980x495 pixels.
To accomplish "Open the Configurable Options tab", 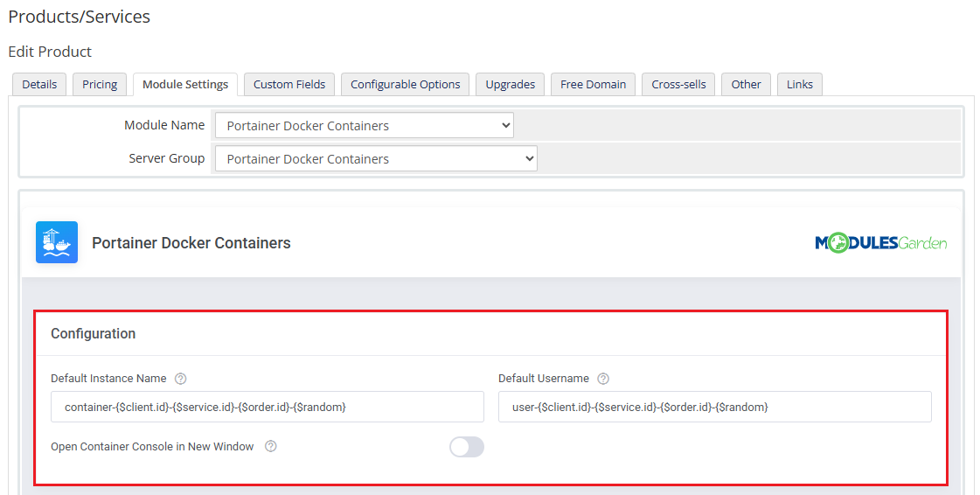I will (x=406, y=84).
